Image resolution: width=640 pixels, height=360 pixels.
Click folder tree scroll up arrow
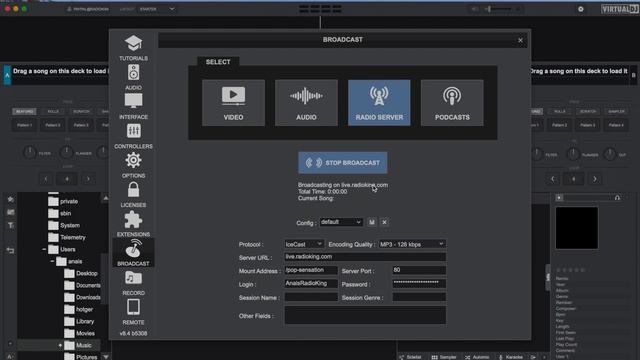pyautogui.click(x=106, y=198)
